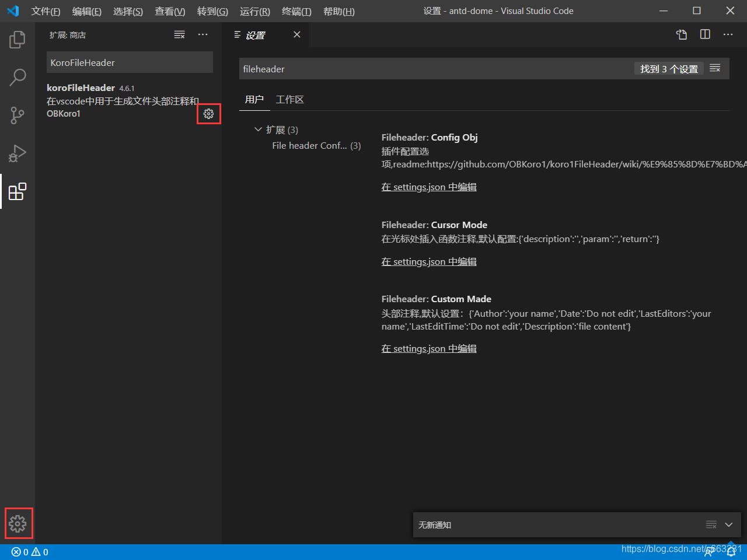The image size is (747, 560).
Task: Click the Explorer icon at sidebar top
Action: [17, 39]
